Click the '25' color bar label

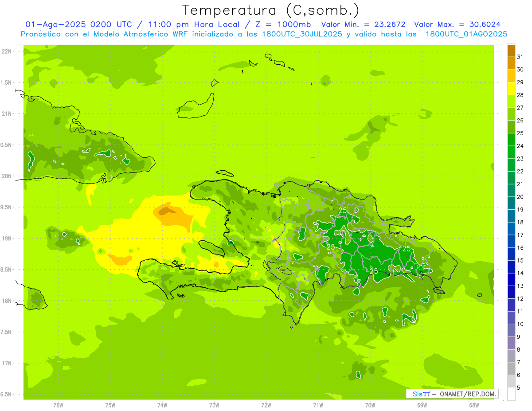[x=520, y=133]
